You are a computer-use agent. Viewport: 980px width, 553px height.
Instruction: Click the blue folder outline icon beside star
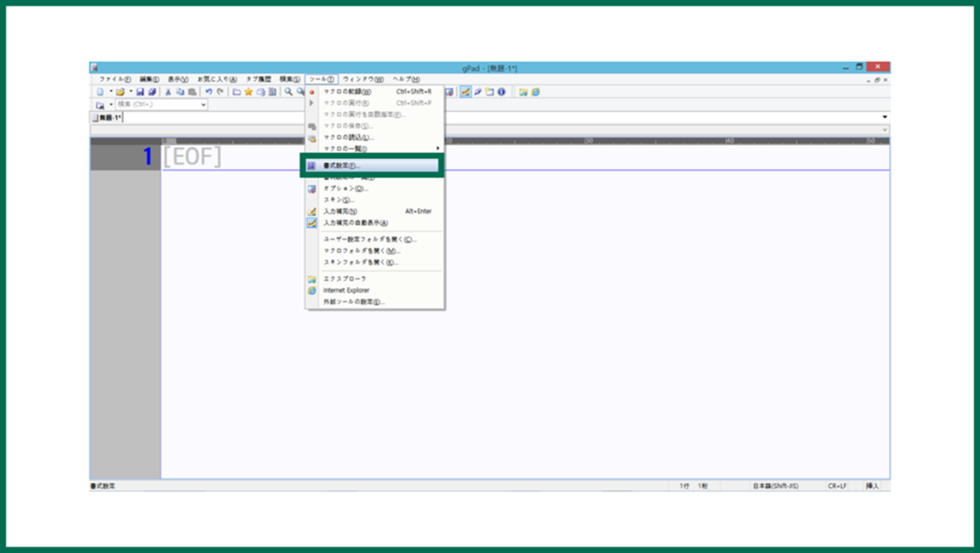(237, 92)
